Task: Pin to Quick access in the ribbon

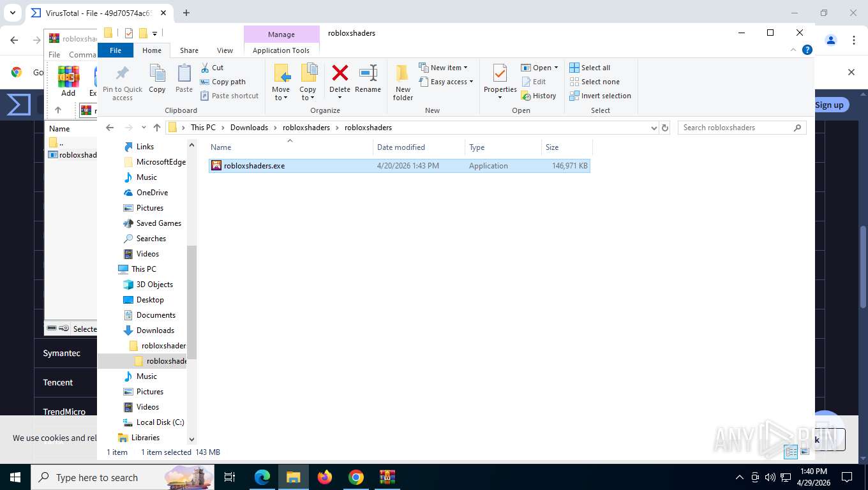Action: (x=123, y=82)
